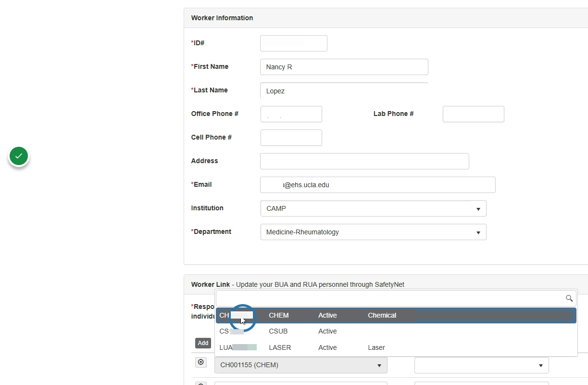Select the CSUB Active option
This screenshot has width=588, height=385.
tap(396, 331)
